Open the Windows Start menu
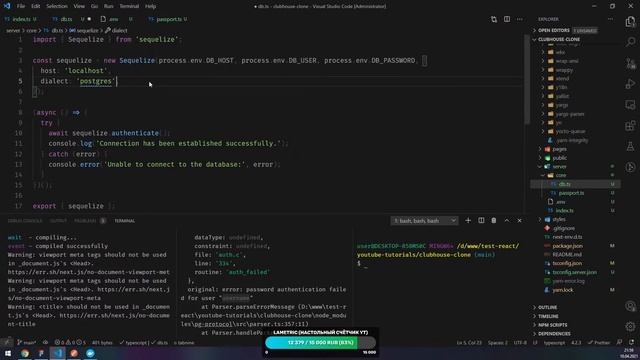 [x=8, y=353]
